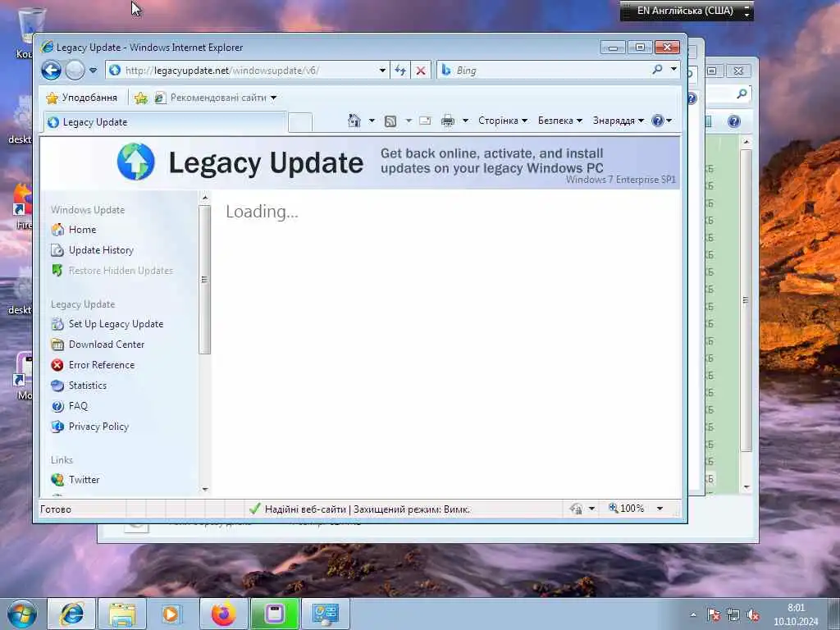Open Download Center link
Viewport: 840px width, 630px height.
[x=107, y=345]
